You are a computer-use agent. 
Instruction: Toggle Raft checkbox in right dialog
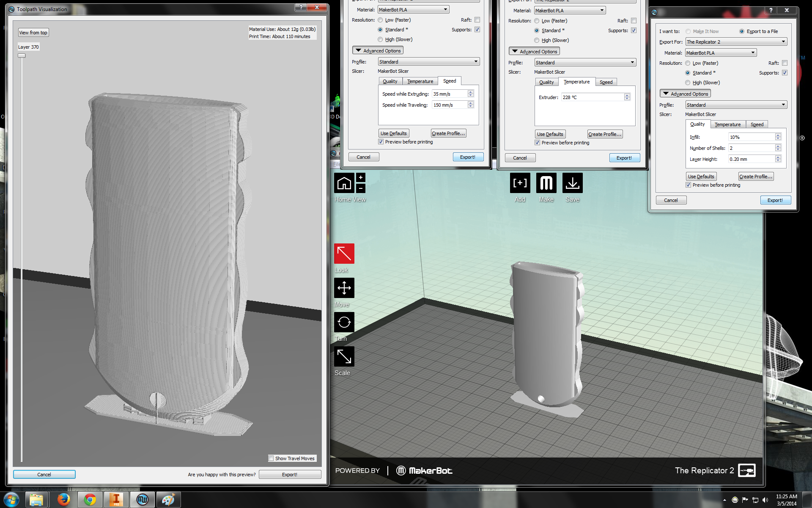click(785, 63)
